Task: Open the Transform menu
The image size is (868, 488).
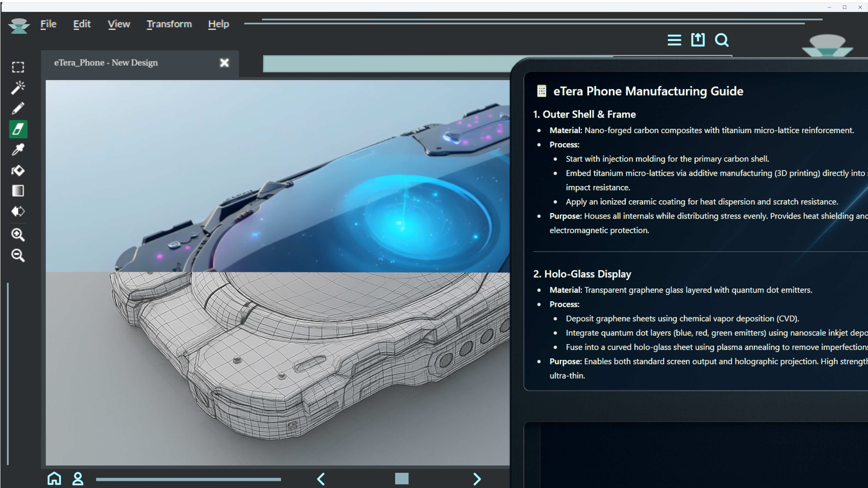Action: tap(169, 24)
